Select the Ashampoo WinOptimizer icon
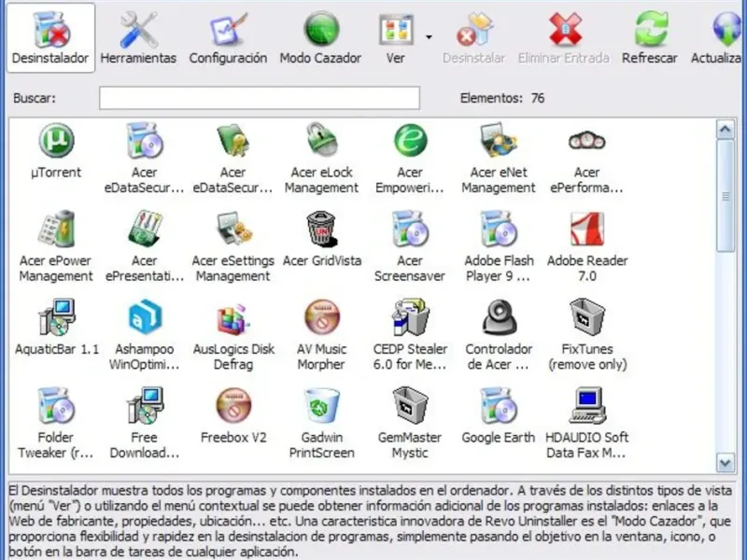Viewport: 747px width, 560px height. pyautogui.click(x=145, y=317)
